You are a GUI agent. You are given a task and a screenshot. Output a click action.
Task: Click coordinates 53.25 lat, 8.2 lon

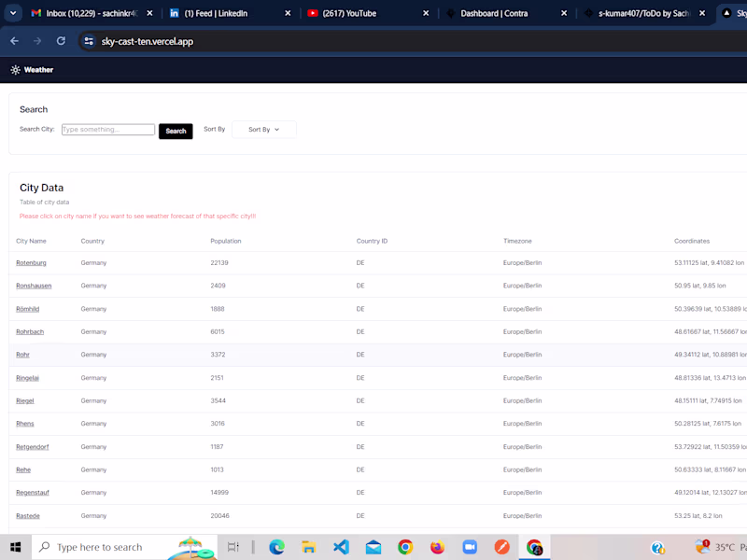coord(698,516)
